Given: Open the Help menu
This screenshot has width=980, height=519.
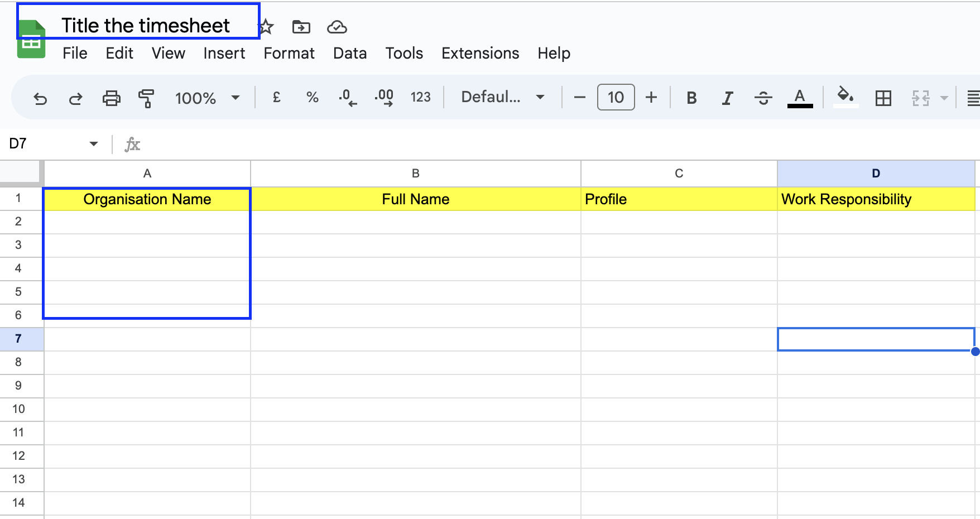Looking at the screenshot, I should coord(554,53).
